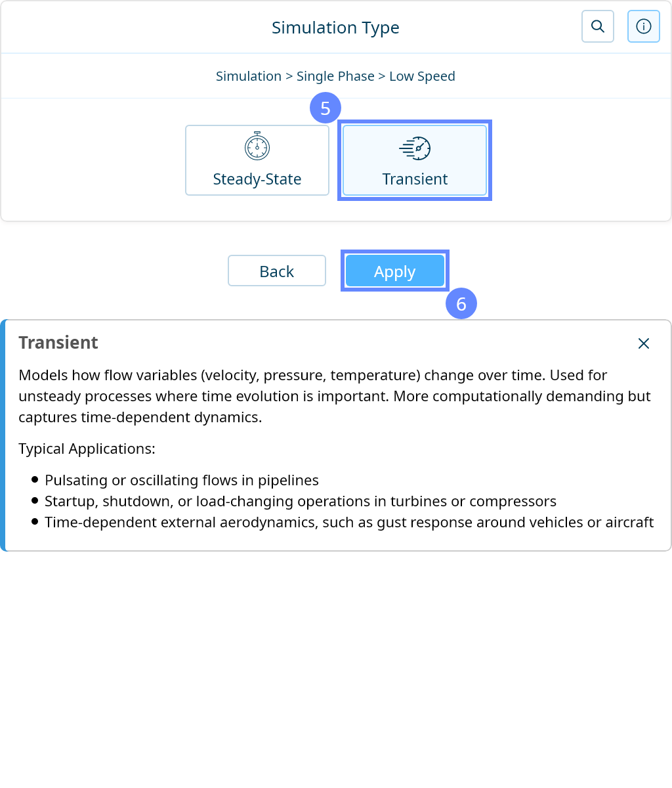The height and width of the screenshot is (788, 672).
Task: Click the step 6 badge
Action: click(x=461, y=304)
